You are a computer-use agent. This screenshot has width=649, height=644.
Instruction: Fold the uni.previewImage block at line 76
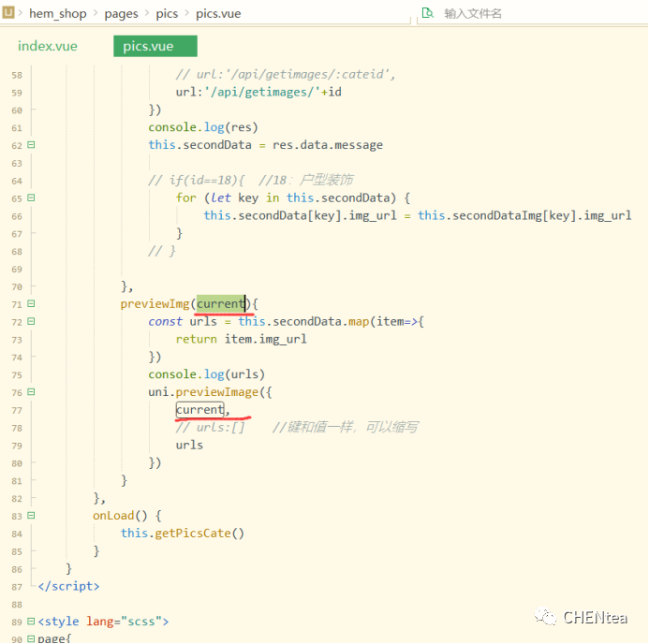pos(31,392)
